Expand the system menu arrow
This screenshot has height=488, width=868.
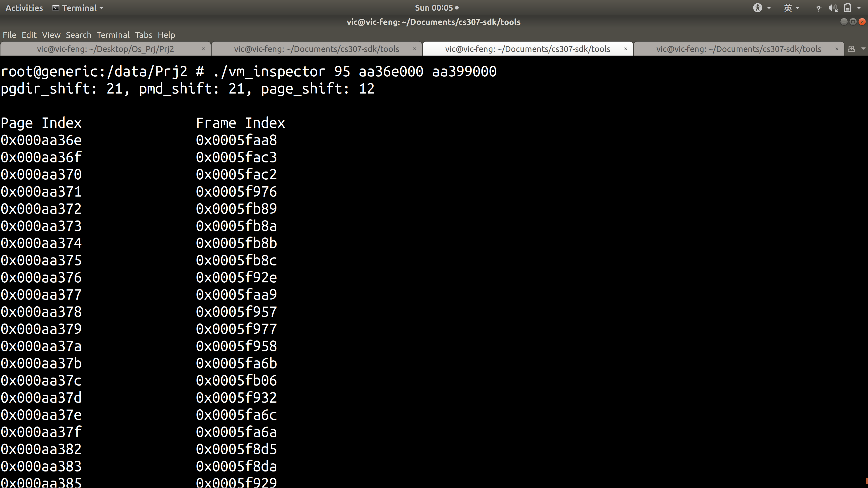point(859,8)
